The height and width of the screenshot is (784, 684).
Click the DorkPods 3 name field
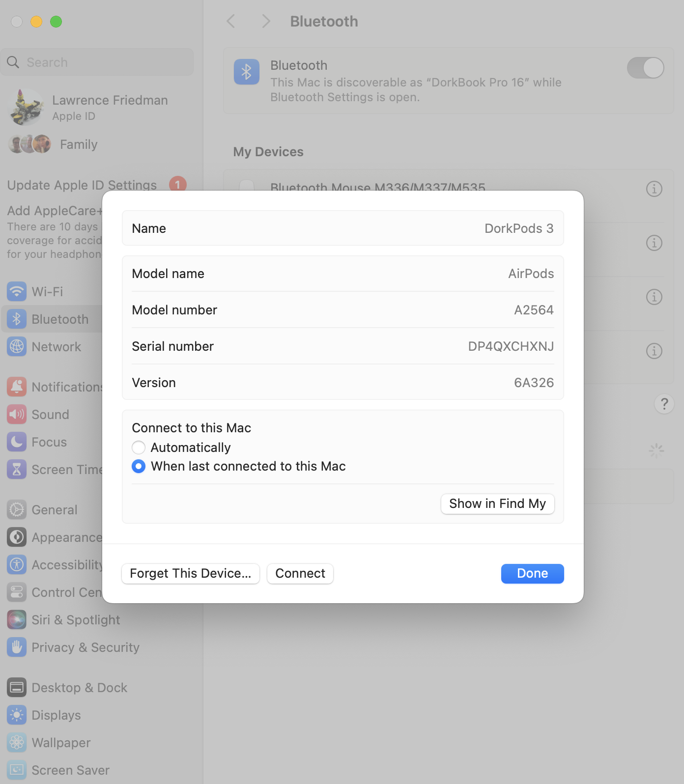[x=343, y=228]
